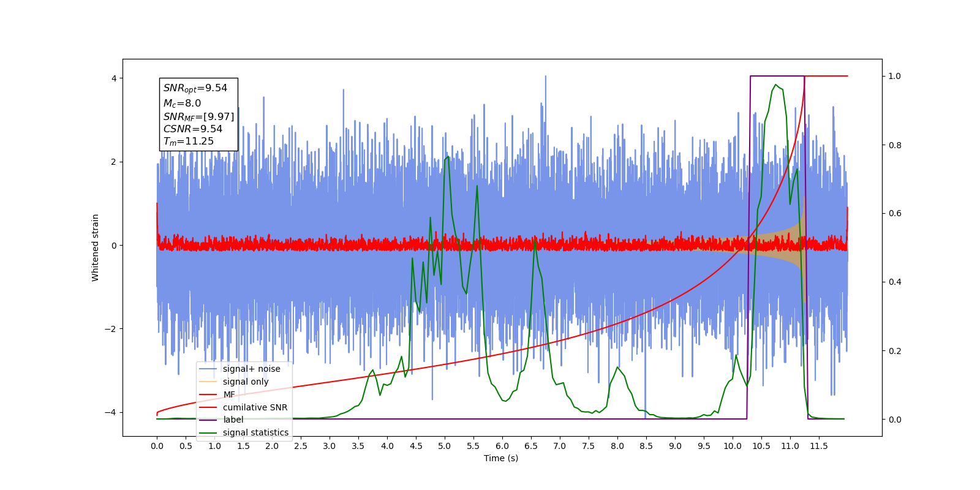Viewport: 980px width, 490px height.
Task: Click the x-axis tick label 7.0
Action: pyautogui.click(x=560, y=446)
